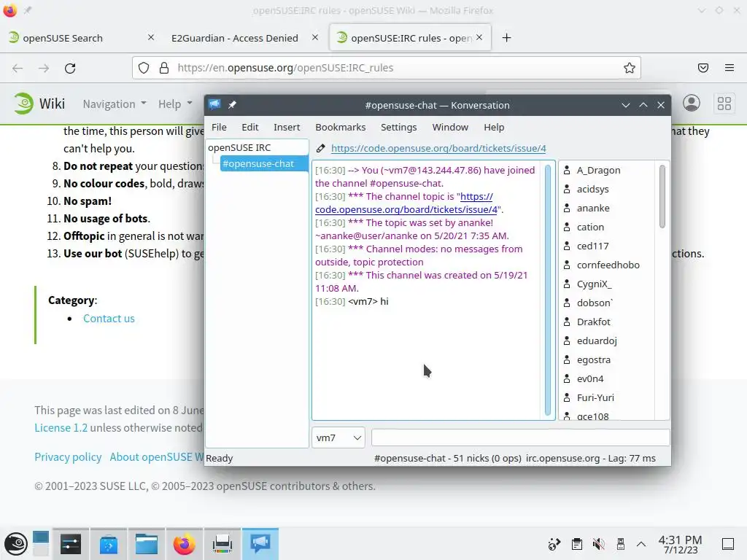Open the License 1.2 link
The width and height of the screenshot is (747, 560).
pos(61,427)
